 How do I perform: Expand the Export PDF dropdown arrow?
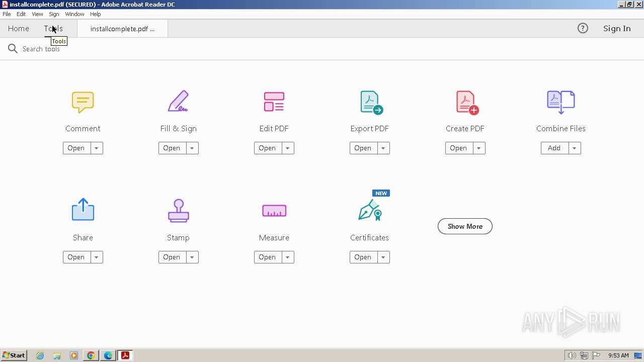383,148
